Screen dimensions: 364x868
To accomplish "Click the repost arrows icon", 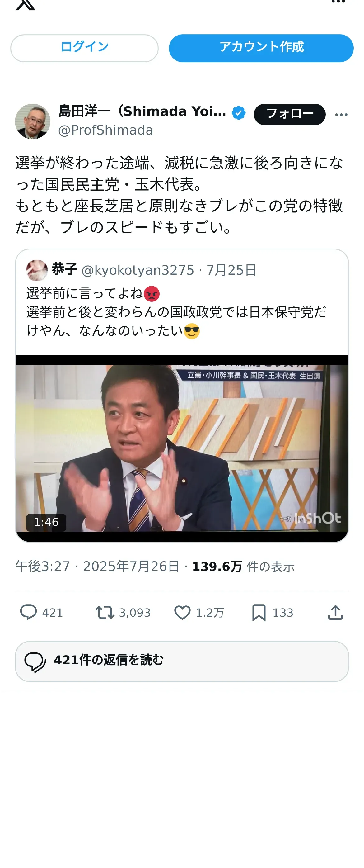I will 105,612.
